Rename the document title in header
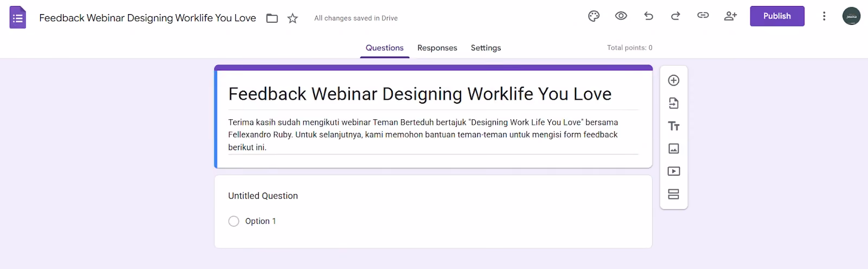This screenshot has height=269, width=868. 148,18
